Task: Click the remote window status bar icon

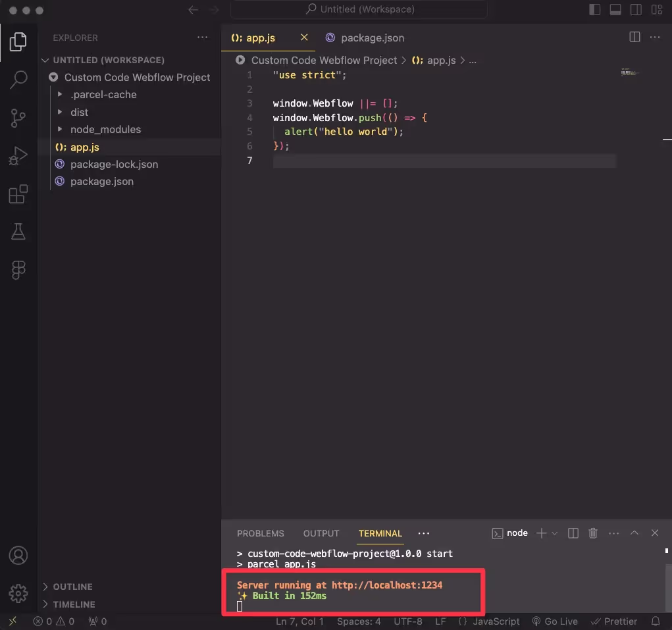Action: 13,621
